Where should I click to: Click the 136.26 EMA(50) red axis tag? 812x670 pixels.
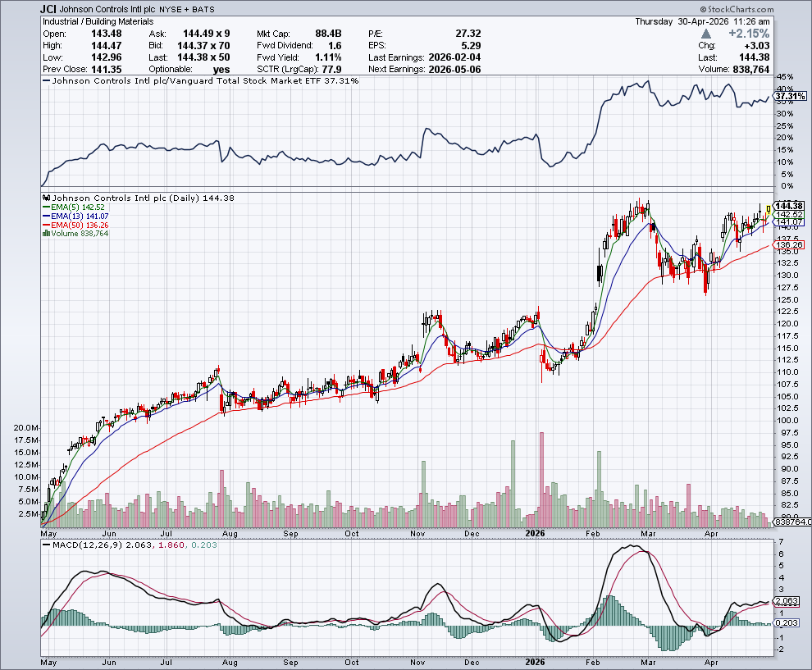pyautogui.click(x=789, y=245)
